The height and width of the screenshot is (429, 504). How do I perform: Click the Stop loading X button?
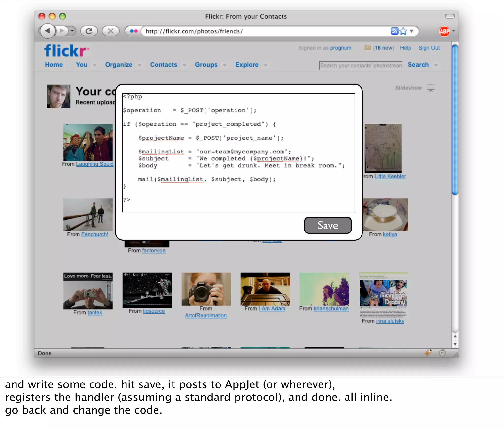click(x=110, y=31)
